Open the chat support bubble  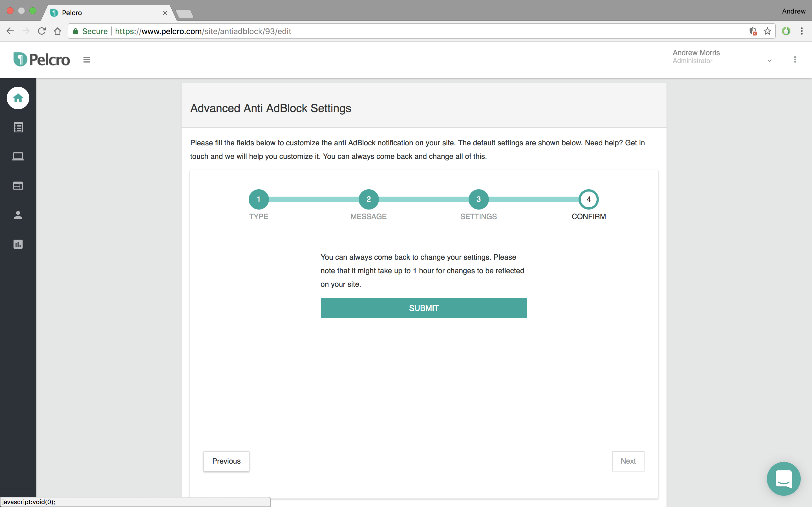(x=784, y=479)
